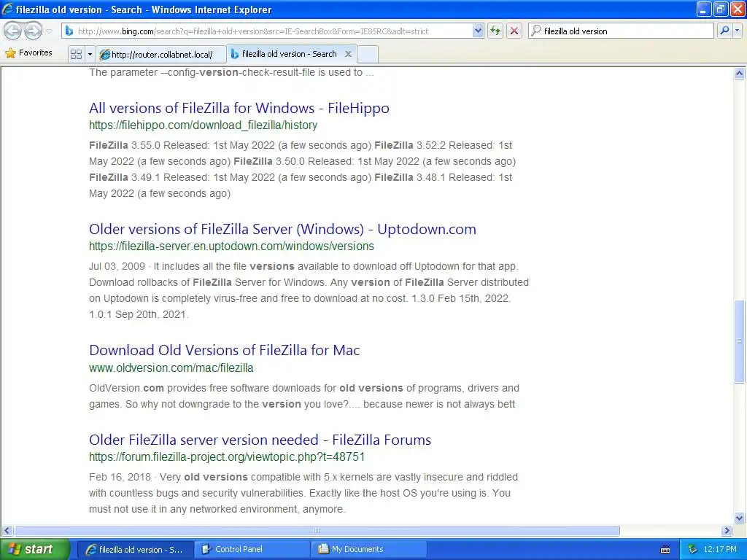Click the filezilla-server.en.uptodown.com URL
The width and height of the screenshot is (747, 560).
231,246
